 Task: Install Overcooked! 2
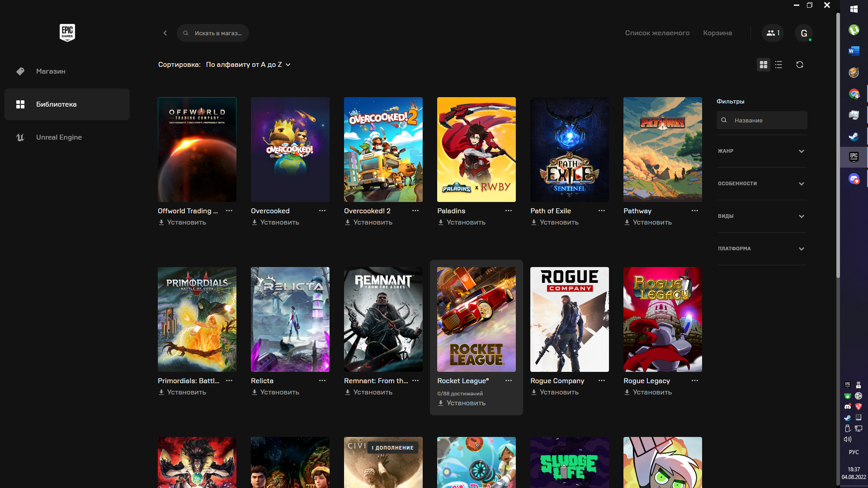coord(368,222)
